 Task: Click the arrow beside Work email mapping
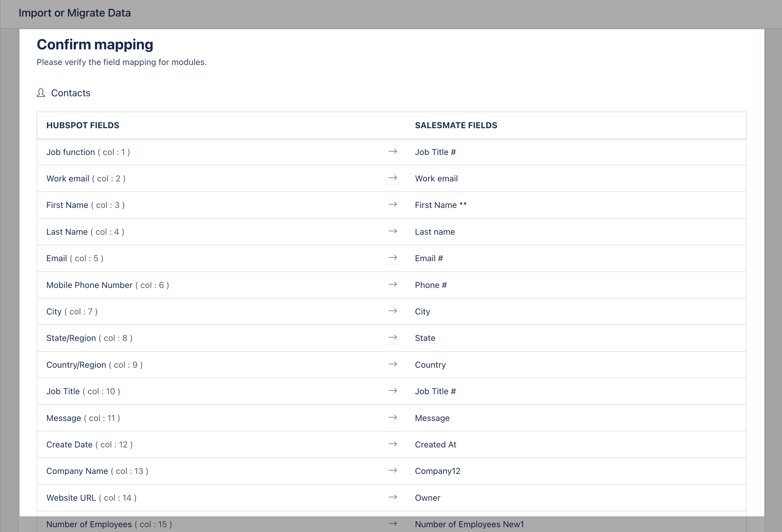393,178
